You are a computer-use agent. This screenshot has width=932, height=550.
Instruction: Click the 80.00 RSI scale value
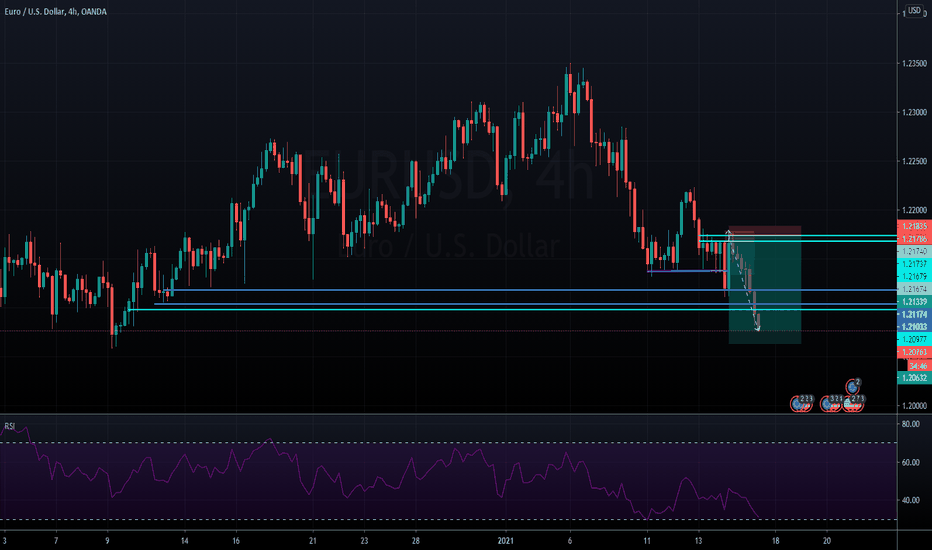click(911, 424)
